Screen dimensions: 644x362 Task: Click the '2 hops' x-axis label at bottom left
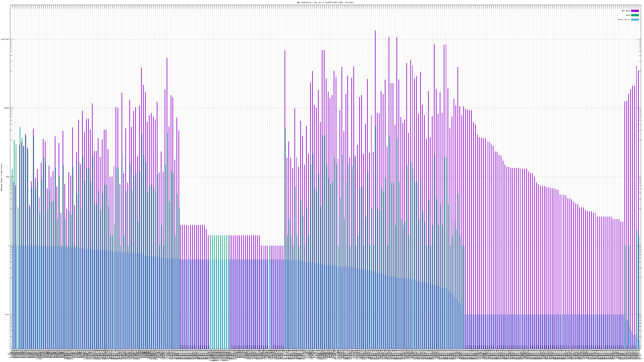(x=39, y=359)
